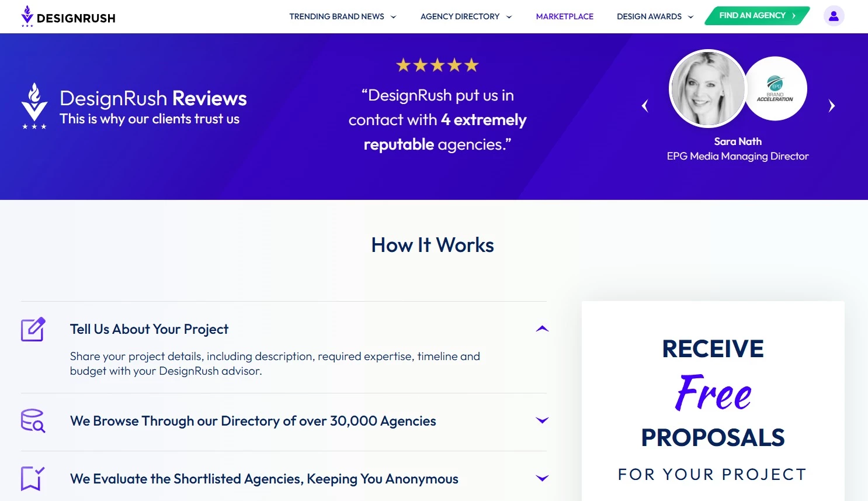Click the testimonial quote text
Screen dimensions: 868x501
click(438, 120)
